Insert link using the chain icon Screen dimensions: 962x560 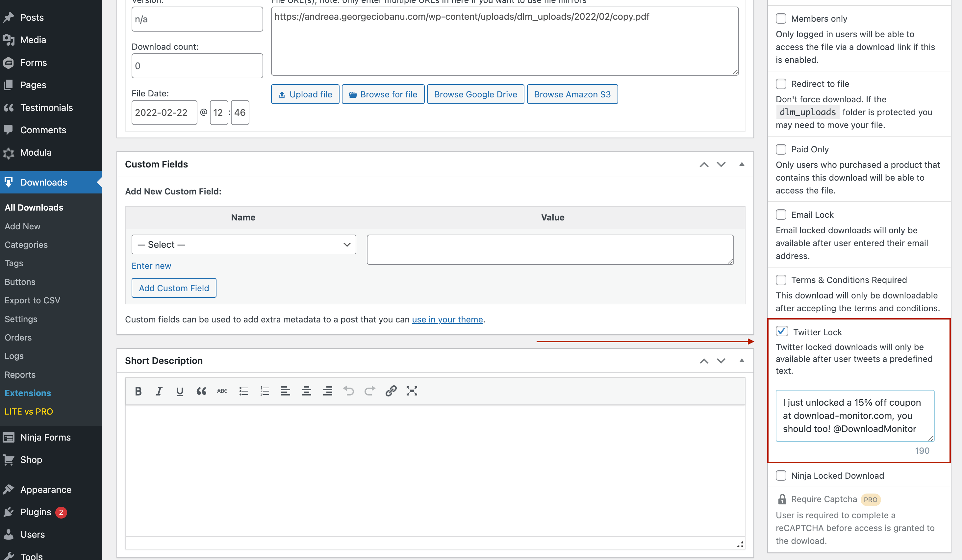(x=391, y=391)
